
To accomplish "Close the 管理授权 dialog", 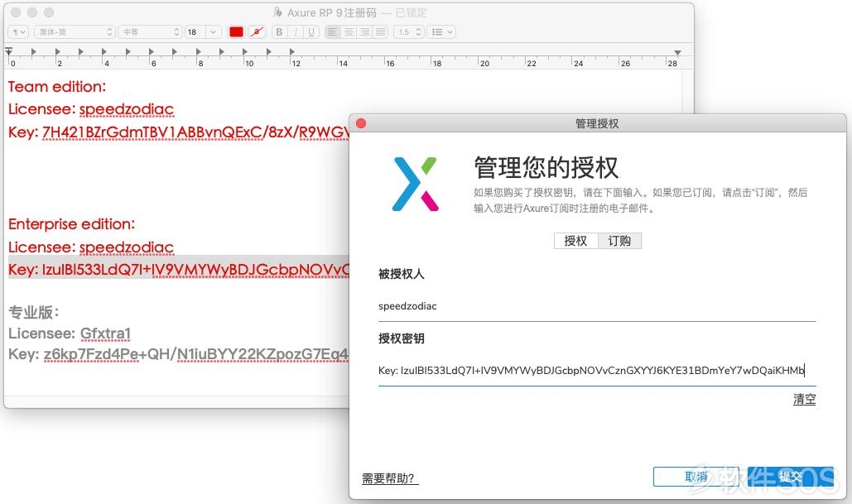I will point(361,123).
